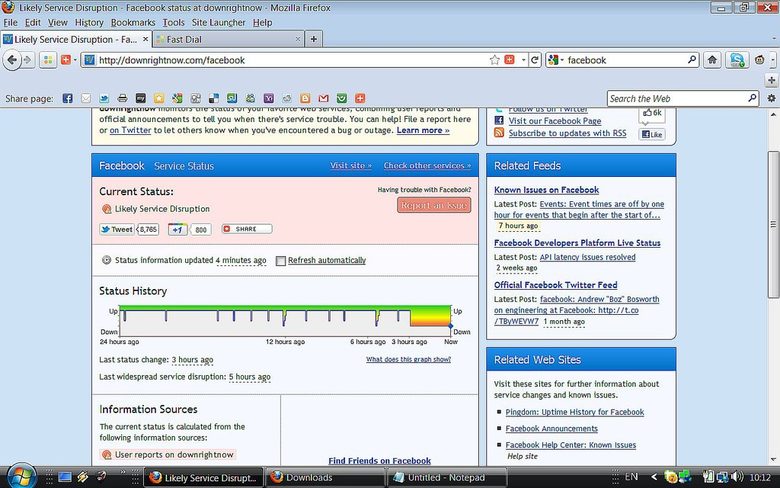Image resolution: width=780 pixels, height=488 pixels.
Task: Open Pingdom: Uptime History for Facebook link
Action: (575, 412)
